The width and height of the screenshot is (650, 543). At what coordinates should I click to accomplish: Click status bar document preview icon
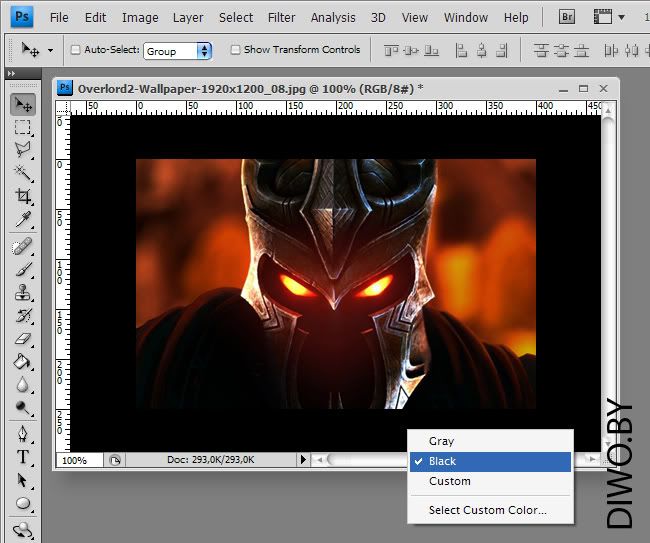115,460
